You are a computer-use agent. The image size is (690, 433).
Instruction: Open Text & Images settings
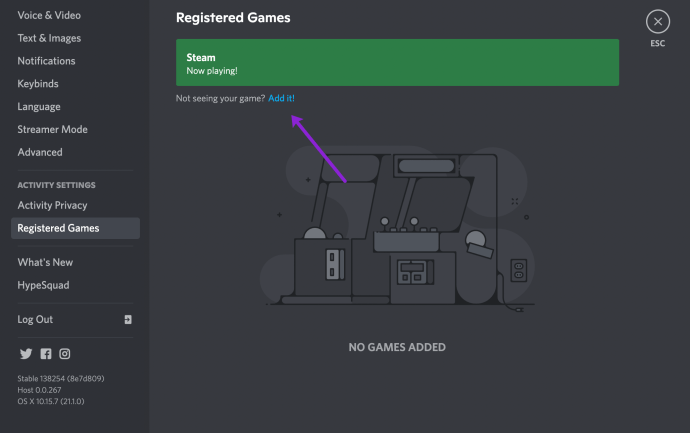click(49, 38)
